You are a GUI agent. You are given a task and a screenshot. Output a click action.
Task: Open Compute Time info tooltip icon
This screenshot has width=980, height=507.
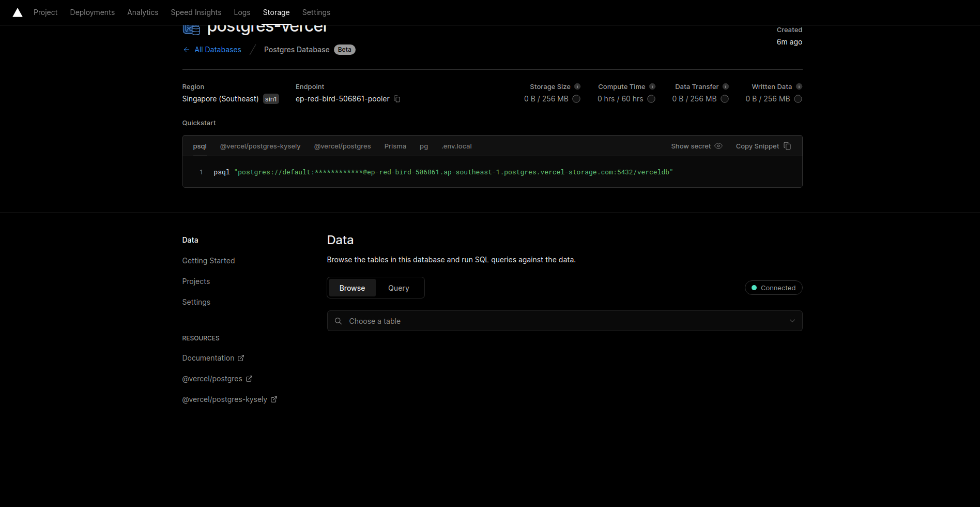pyautogui.click(x=652, y=86)
